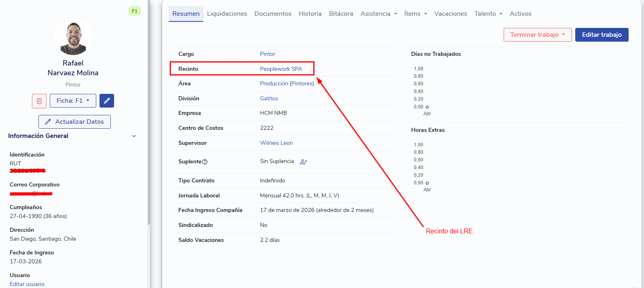Click the Editar trabajo button
The height and width of the screenshot is (288, 644).
[602, 35]
